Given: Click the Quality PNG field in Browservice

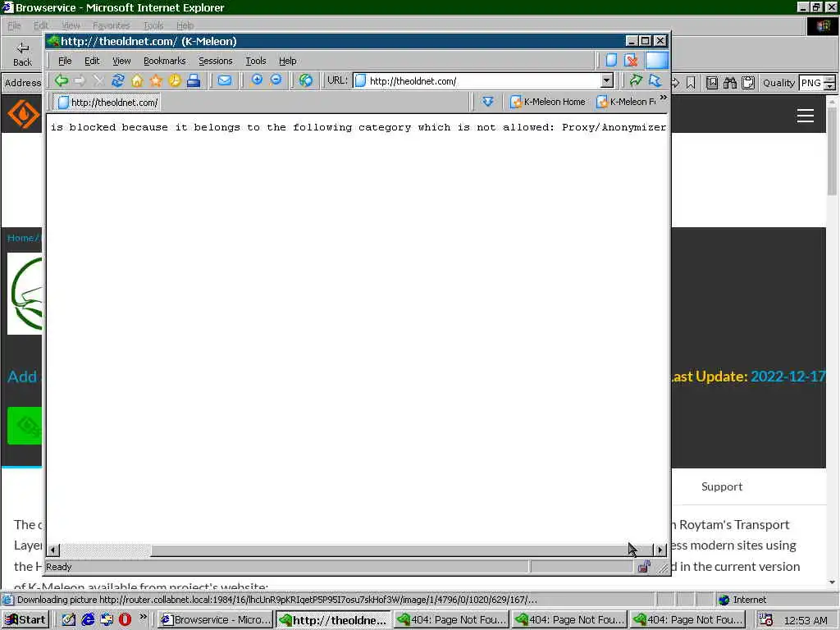Looking at the screenshot, I should pyautogui.click(x=811, y=83).
